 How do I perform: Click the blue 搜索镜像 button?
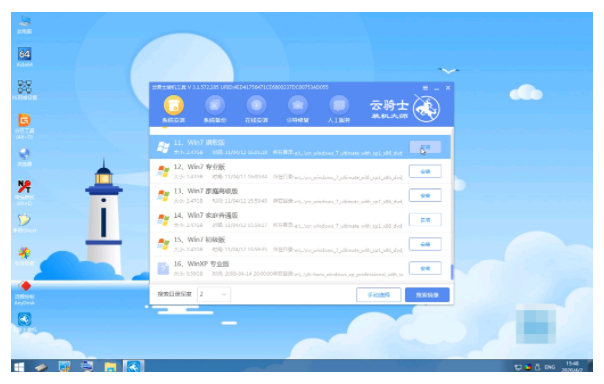click(427, 295)
